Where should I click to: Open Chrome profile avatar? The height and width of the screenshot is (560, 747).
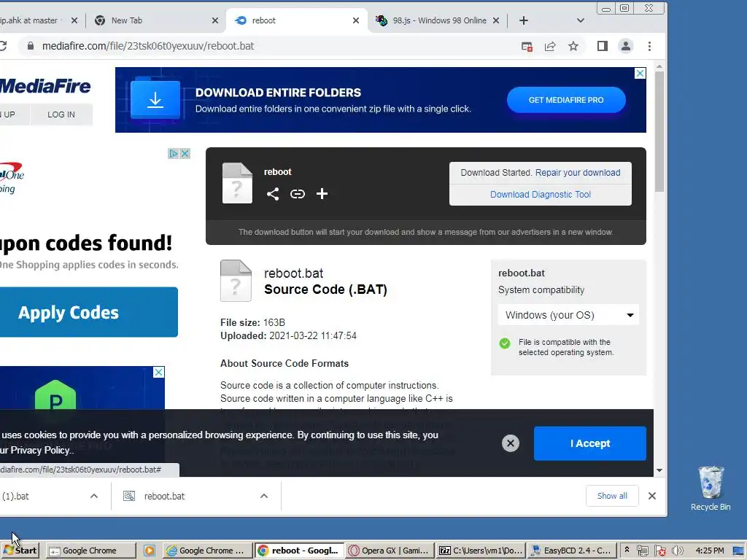tap(625, 46)
